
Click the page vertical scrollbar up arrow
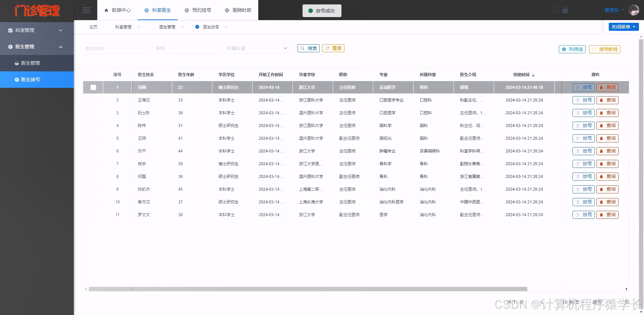[641, 37]
